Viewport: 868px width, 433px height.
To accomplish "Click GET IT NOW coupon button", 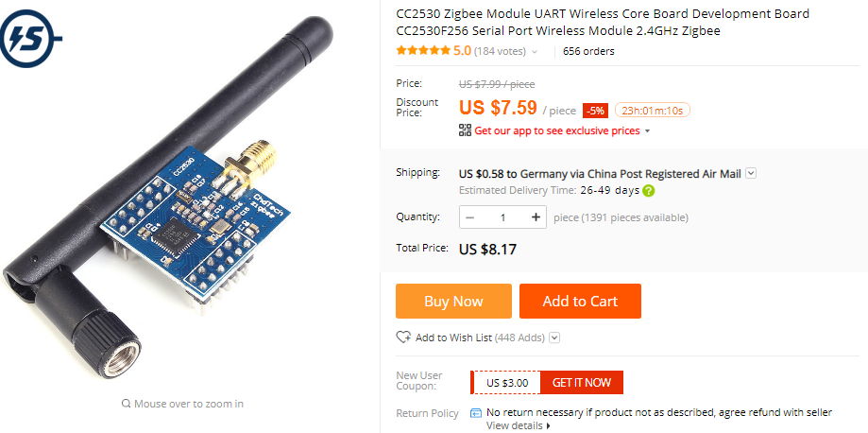I will click(581, 383).
